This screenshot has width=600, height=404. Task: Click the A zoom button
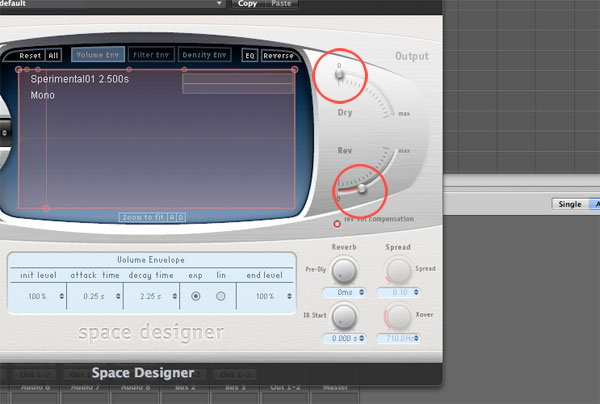pos(172,217)
